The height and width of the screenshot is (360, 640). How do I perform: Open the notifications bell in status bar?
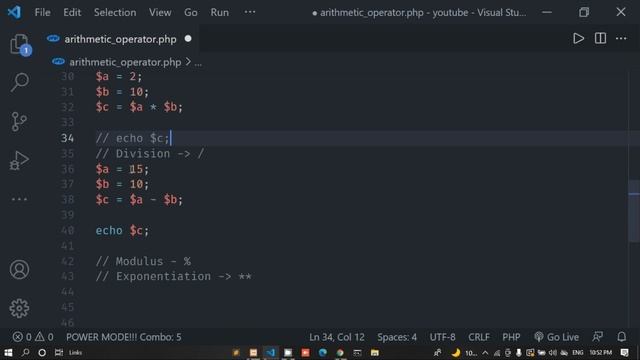(621, 337)
